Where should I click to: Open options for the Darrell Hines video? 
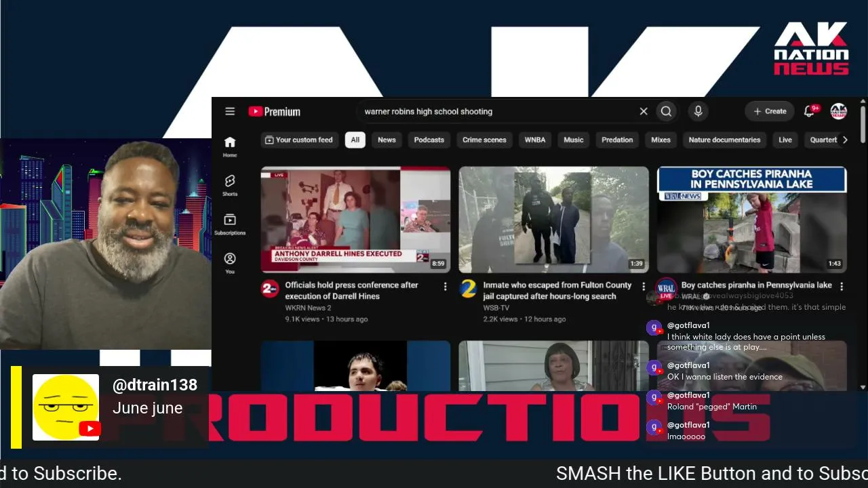click(x=445, y=287)
